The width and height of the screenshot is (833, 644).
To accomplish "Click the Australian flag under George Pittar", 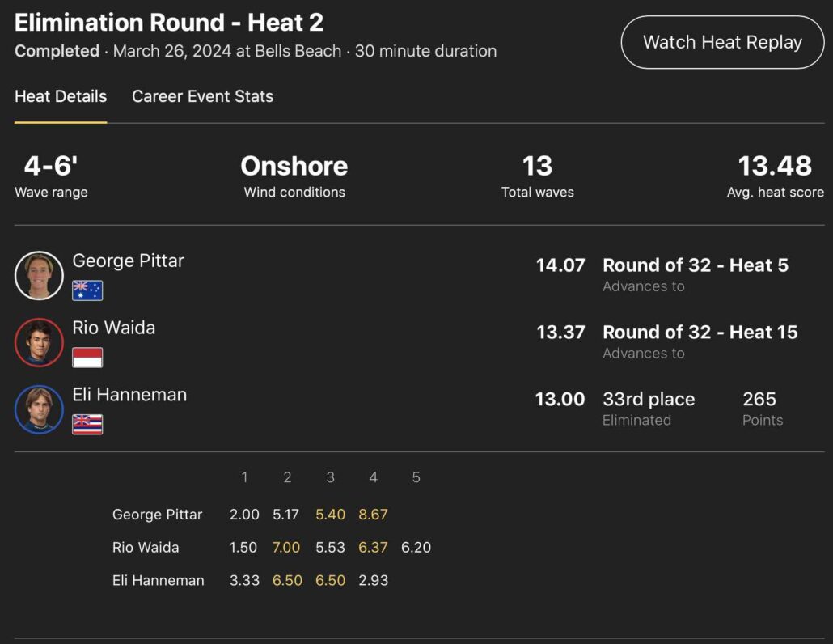I will [x=87, y=290].
